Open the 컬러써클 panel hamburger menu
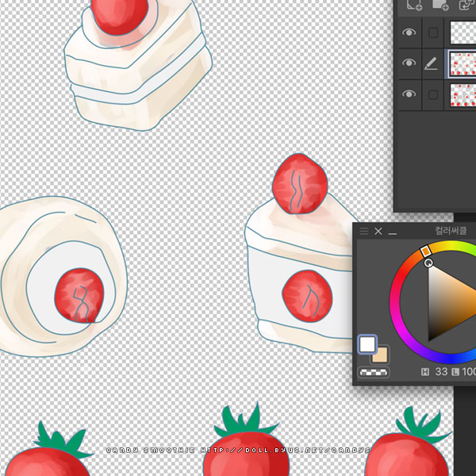The width and height of the screenshot is (476, 476). 363,231
